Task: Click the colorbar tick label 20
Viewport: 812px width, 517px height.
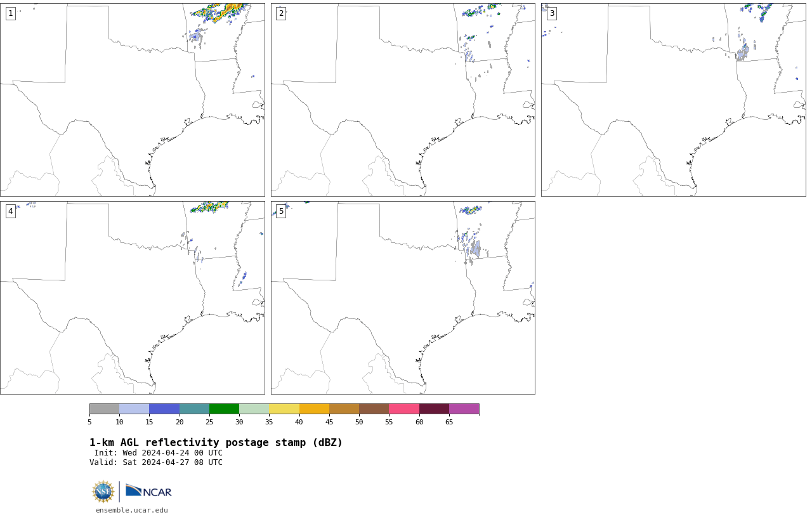Action: pos(180,422)
